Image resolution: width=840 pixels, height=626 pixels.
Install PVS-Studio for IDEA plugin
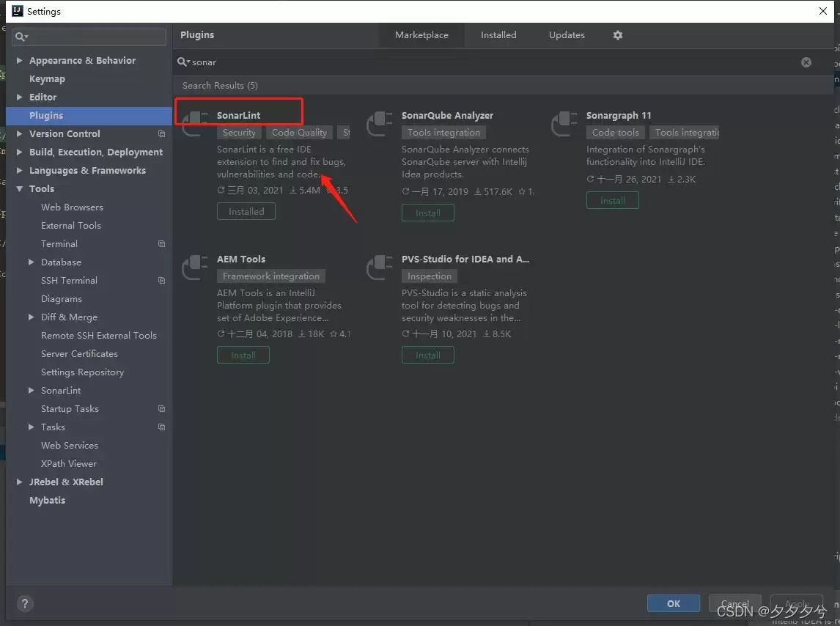click(x=428, y=356)
